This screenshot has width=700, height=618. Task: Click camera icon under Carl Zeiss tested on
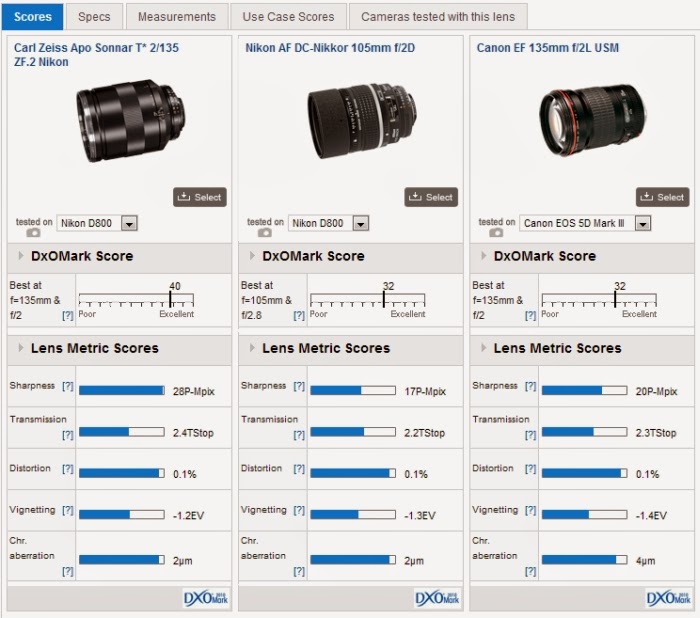coord(33,233)
